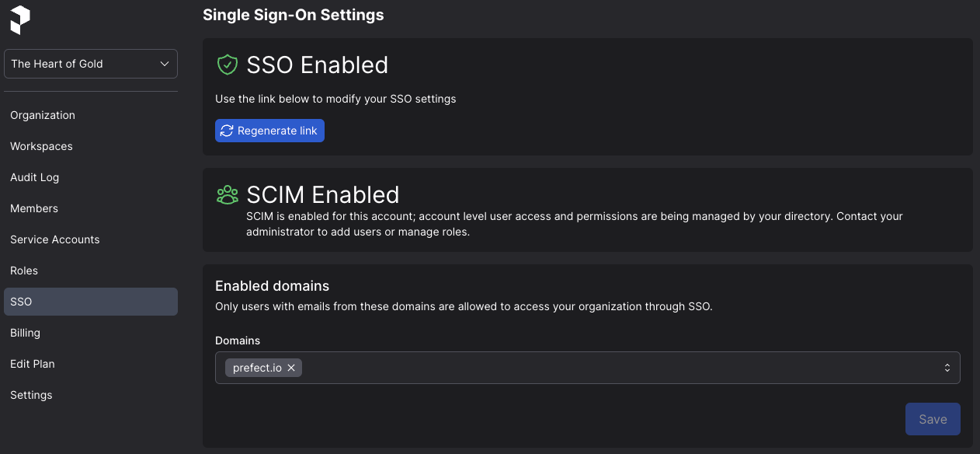
Task: Go to Workspaces in sidebar
Action: (x=91, y=146)
